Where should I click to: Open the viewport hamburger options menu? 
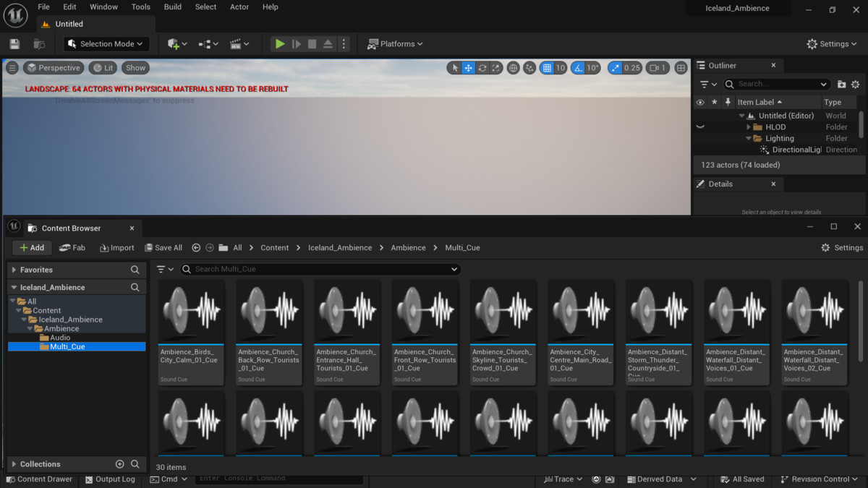(12, 68)
